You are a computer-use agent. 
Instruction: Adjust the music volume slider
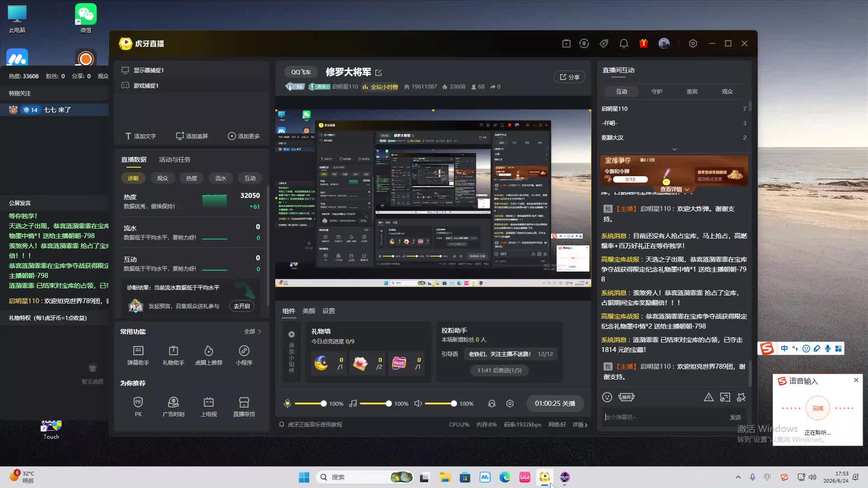[x=375, y=404]
